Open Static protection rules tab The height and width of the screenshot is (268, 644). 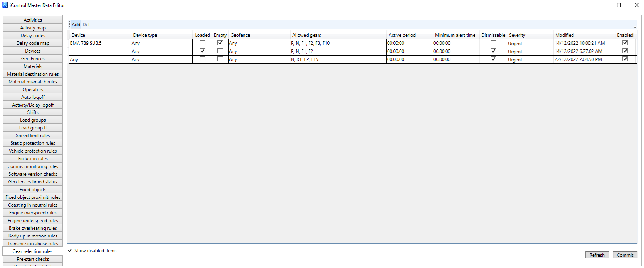pyautogui.click(x=33, y=143)
